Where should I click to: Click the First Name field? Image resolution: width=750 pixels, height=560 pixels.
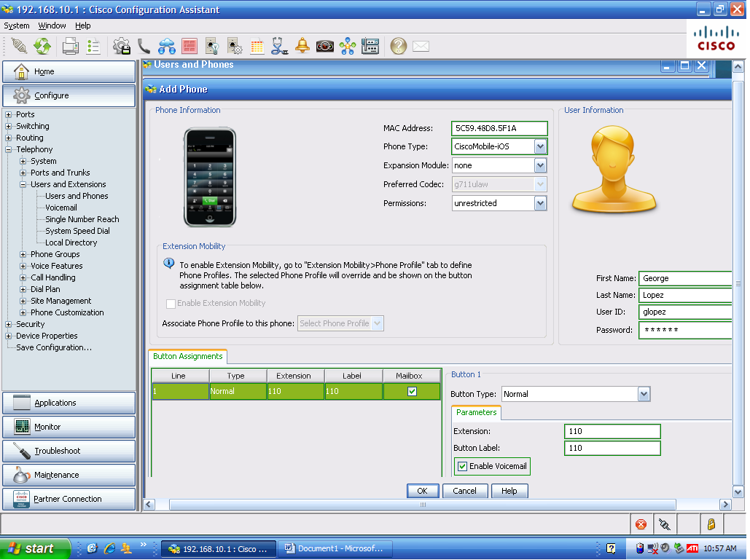point(685,279)
